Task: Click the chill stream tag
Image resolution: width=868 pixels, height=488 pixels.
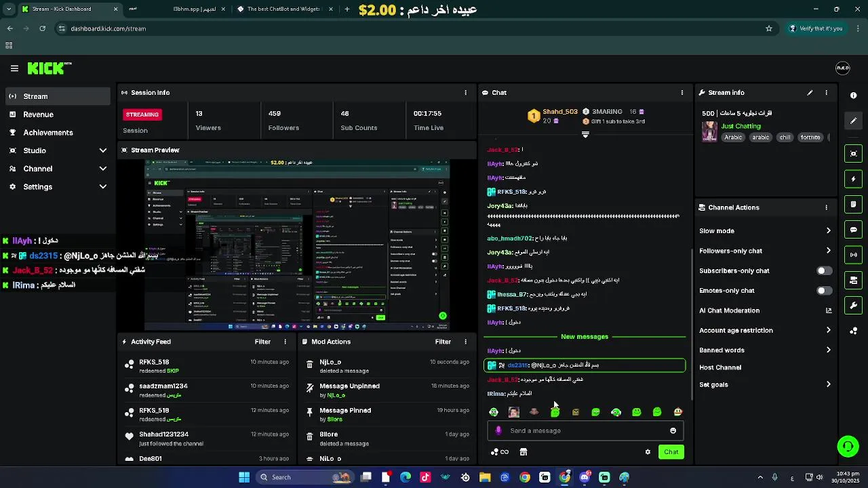Action: click(785, 138)
